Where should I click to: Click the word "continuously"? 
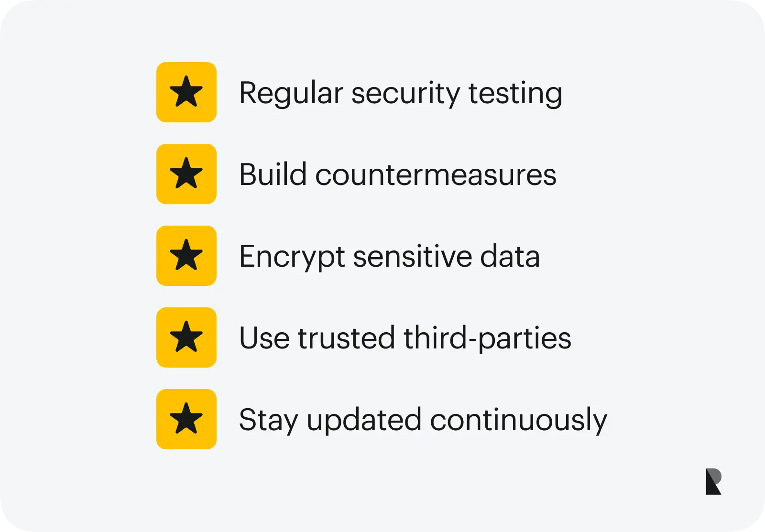click(x=518, y=421)
